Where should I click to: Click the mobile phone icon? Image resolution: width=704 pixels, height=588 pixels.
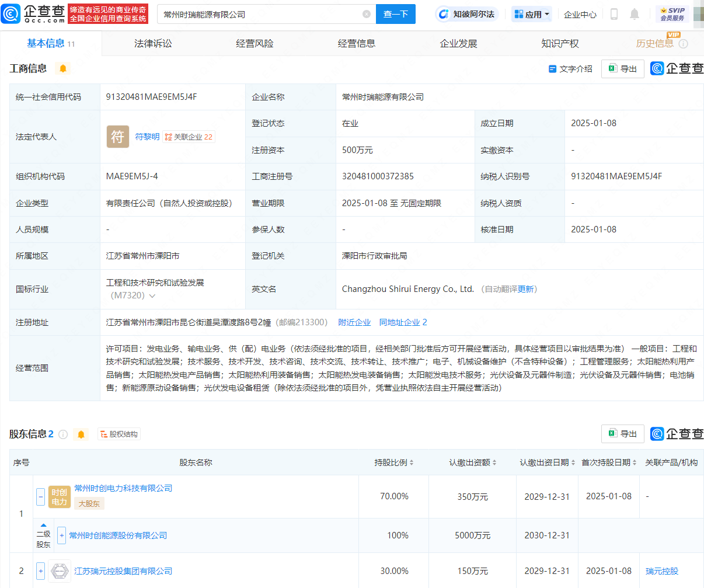click(x=614, y=14)
